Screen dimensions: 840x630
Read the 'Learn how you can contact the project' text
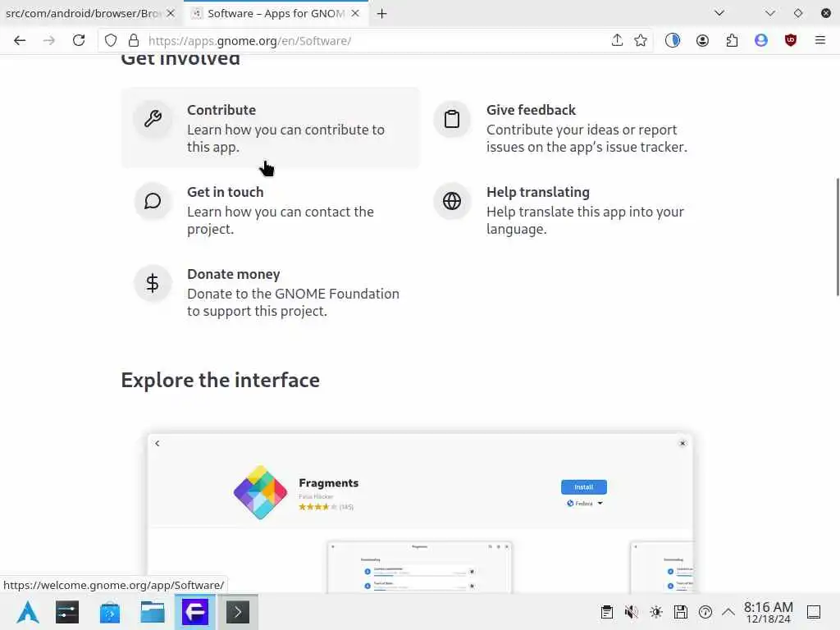pos(281,220)
